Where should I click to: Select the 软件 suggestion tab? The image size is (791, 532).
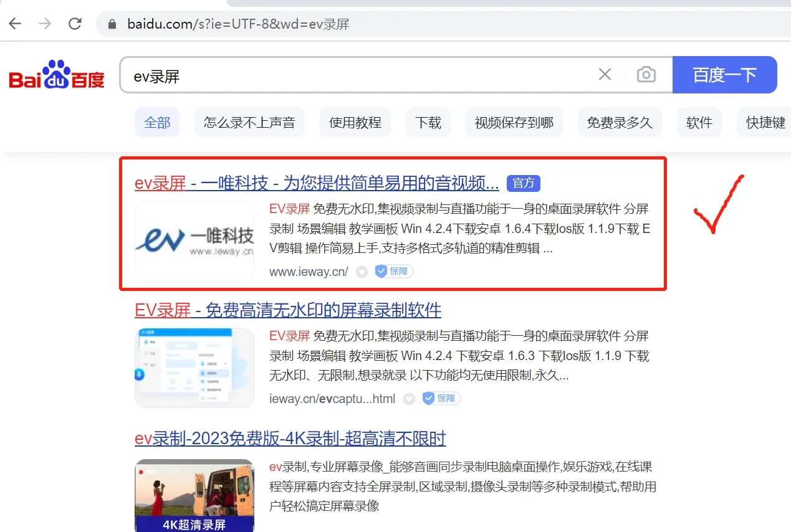tap(699, 123)
